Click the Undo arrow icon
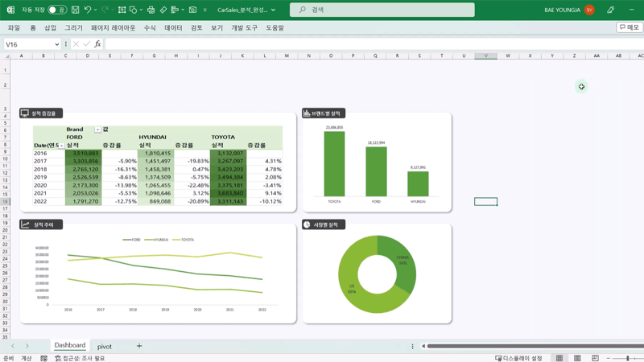 [x=87, y=10]
